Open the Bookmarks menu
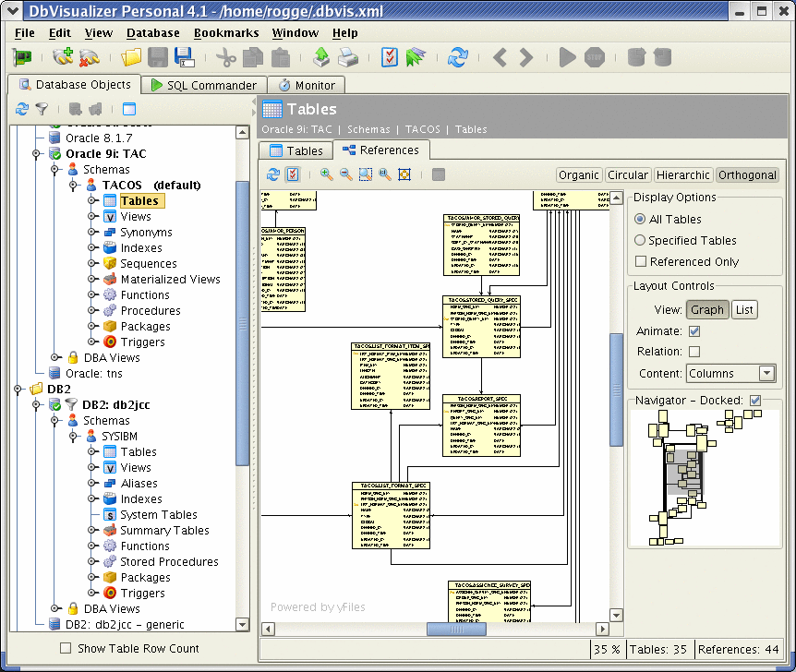796x672 pixels. [226, 32]
